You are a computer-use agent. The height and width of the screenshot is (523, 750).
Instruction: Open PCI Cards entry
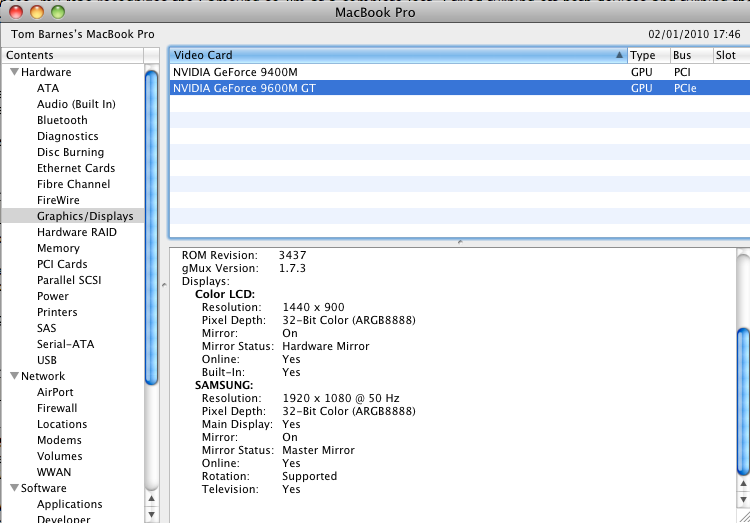point(62,264)
